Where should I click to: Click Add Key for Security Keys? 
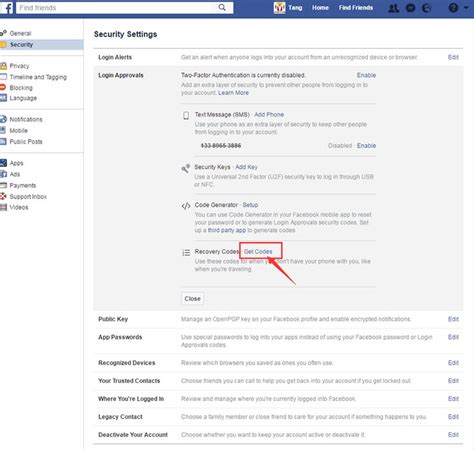pos(246,167)
